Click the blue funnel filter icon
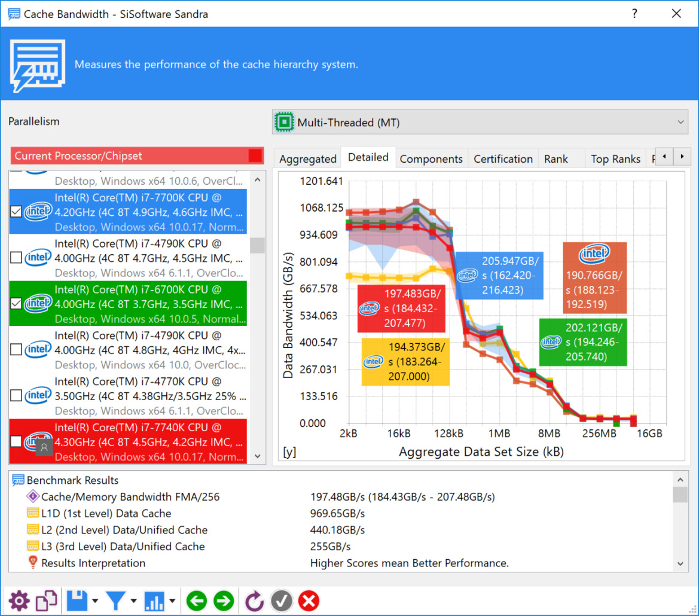This screenshot has width=699, height=616. pos(115,601)
